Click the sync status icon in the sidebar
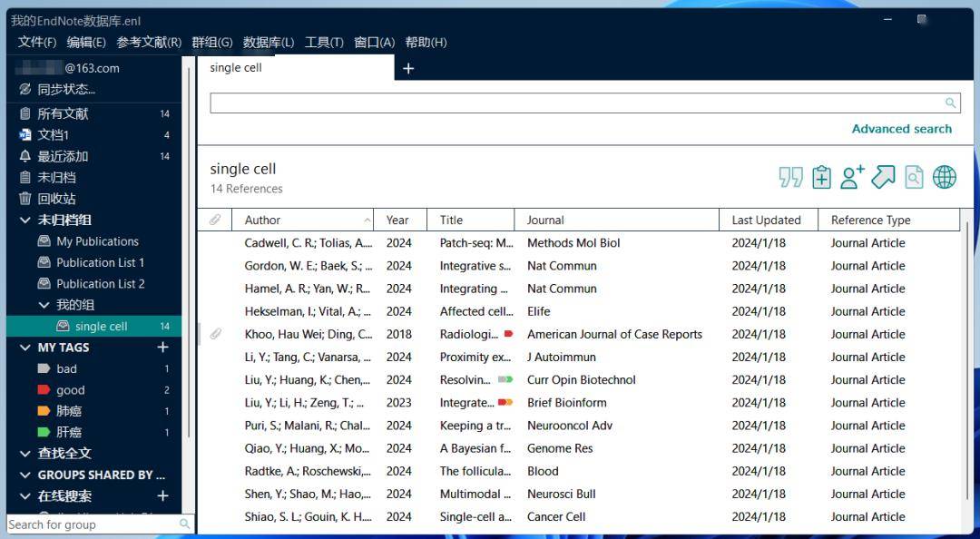Screen dimensions: 980x539 click(x=24, y=89)
